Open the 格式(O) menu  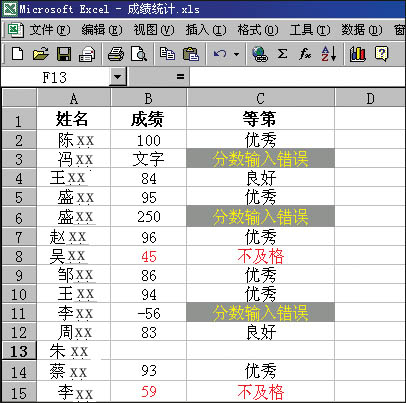[x=258, y=30]
